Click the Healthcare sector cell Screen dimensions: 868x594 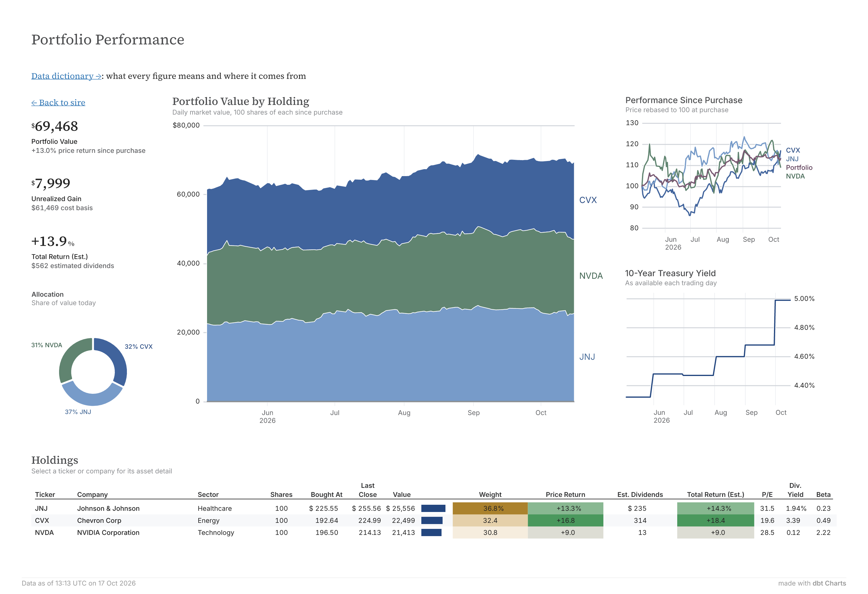215,508
